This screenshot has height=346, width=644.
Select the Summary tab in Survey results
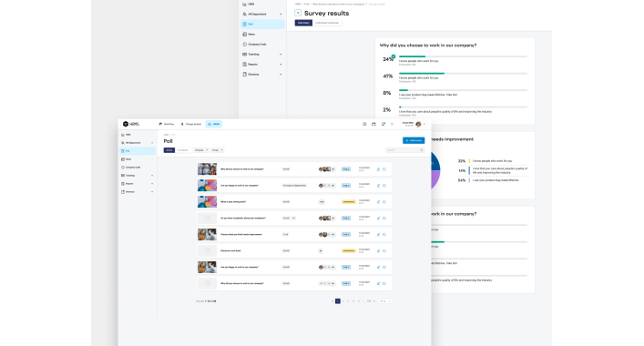click(303, 23)
